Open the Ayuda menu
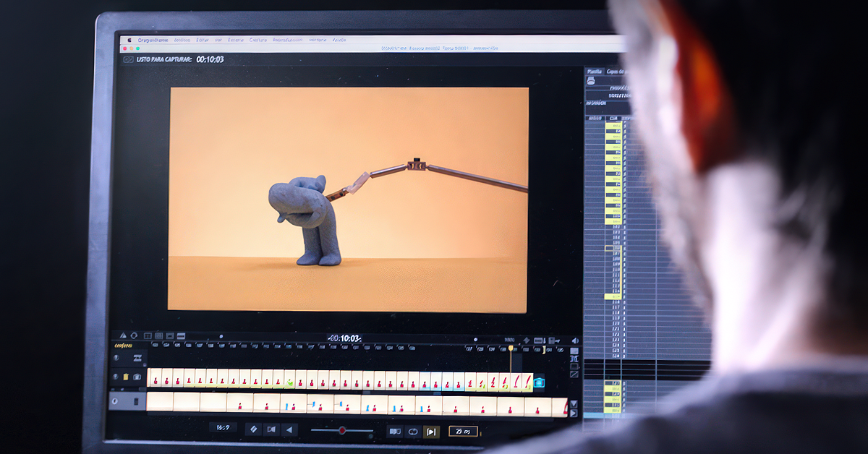 point(339,40)
